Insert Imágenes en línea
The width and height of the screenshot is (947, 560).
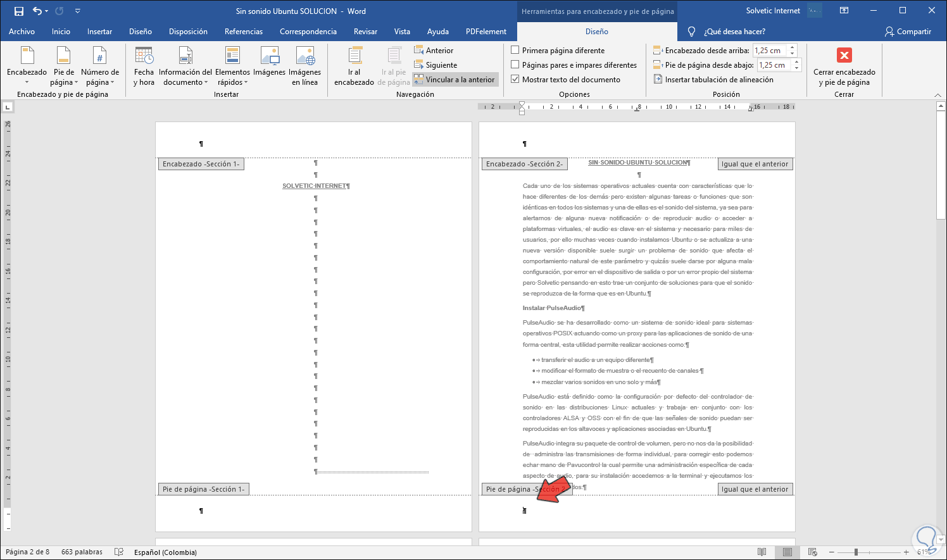pos(305,66)
